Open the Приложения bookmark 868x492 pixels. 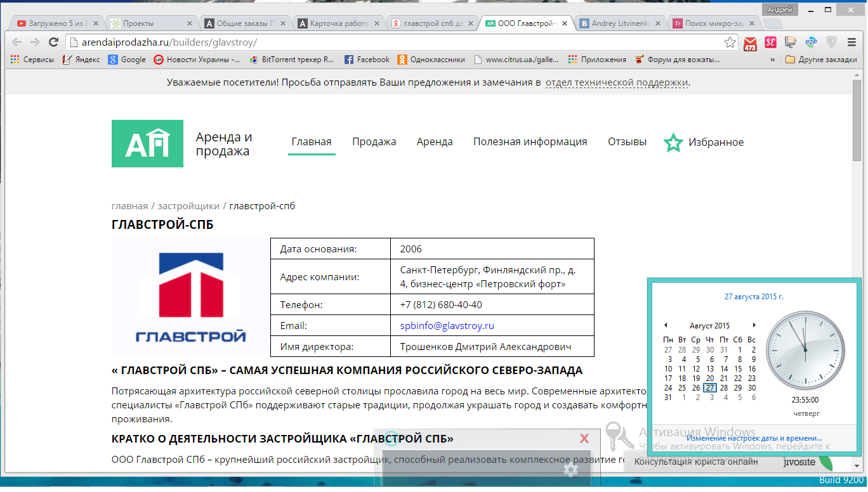[x=598, y=60]
